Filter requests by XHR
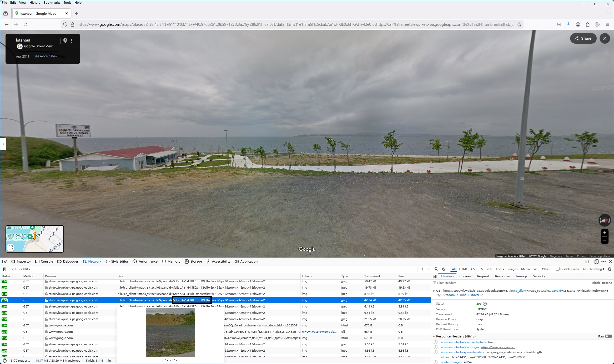Image resolution: width=614 pixels, height=364 pixels. coord(489,269)
